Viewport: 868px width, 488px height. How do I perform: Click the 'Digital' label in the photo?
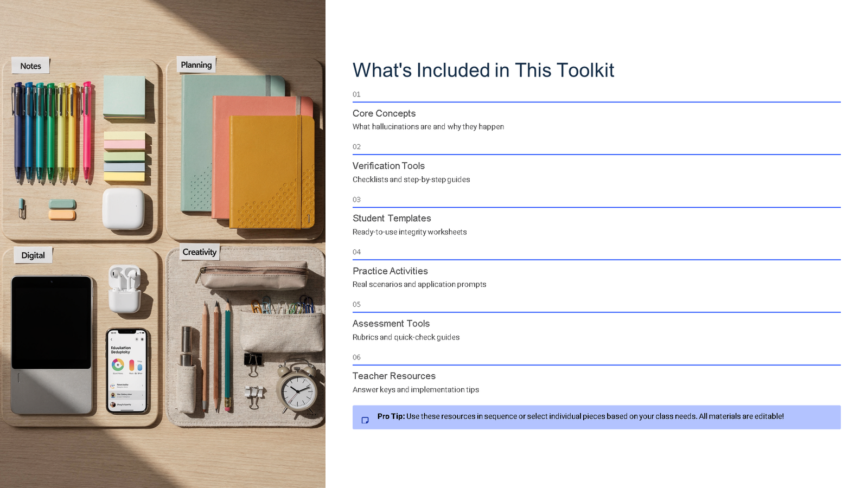33,255
